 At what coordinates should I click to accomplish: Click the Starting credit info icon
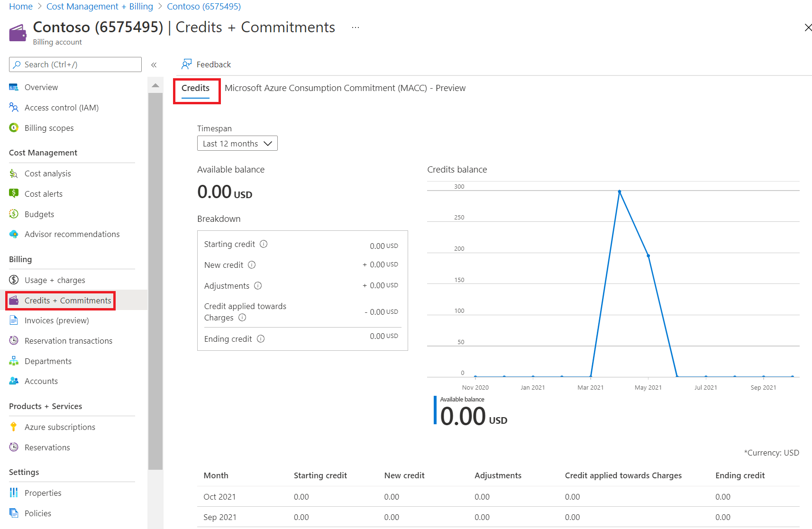coord(264,244)
